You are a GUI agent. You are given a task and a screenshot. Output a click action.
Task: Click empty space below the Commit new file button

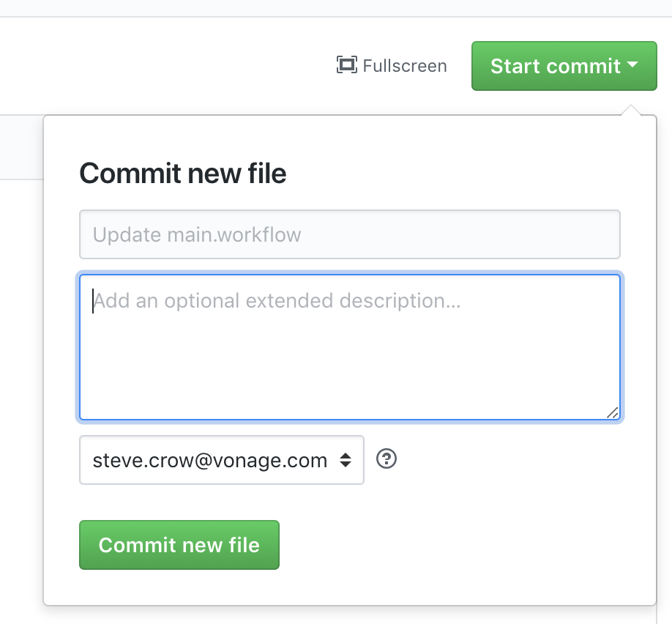point(350,587)
